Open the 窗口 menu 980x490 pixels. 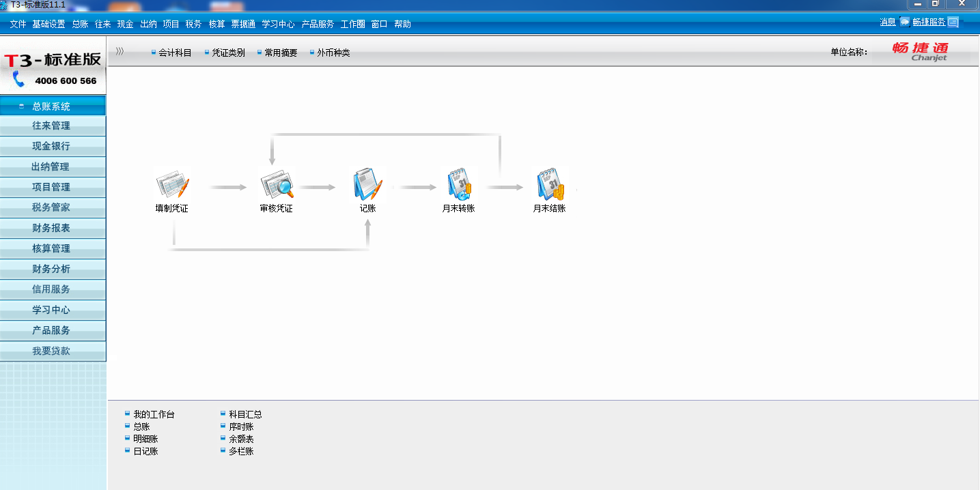[379, 24]
